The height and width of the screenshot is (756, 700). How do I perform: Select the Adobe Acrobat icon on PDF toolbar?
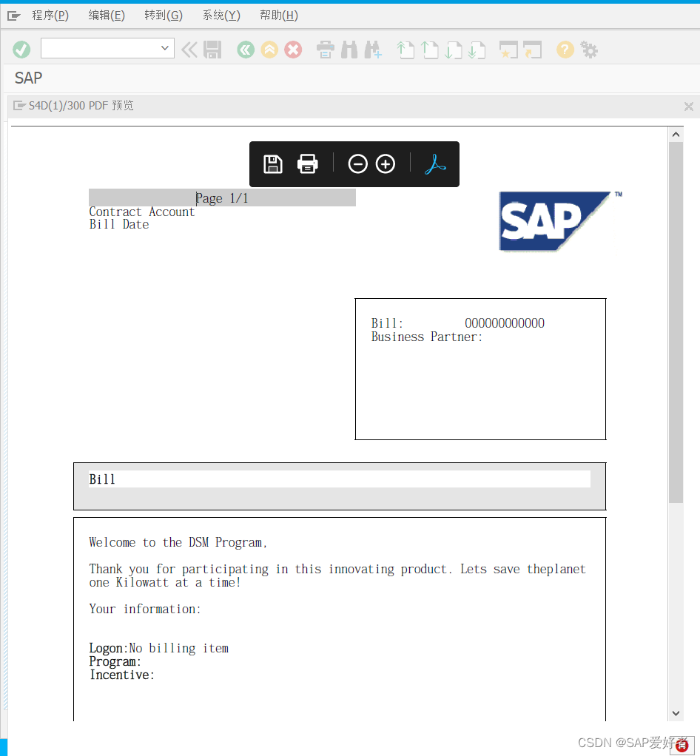[435, 163]
